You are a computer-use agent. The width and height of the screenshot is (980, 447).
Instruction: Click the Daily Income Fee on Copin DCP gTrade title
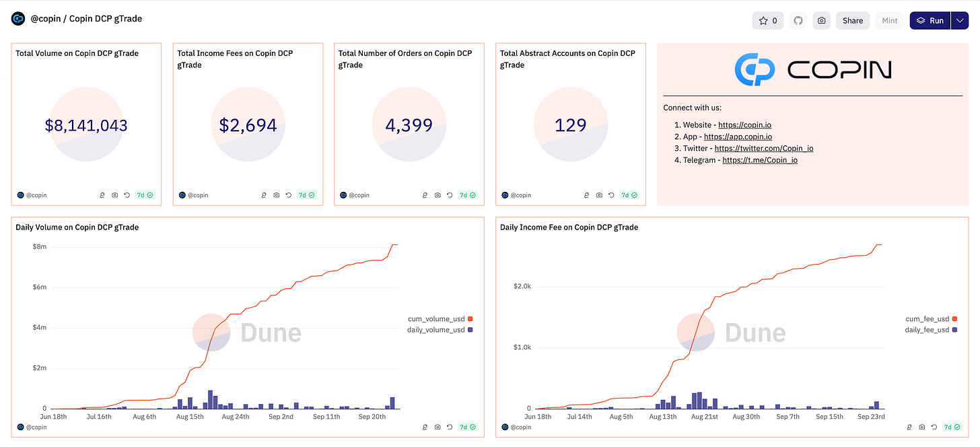pyautogui.click(x=569, y=228)
